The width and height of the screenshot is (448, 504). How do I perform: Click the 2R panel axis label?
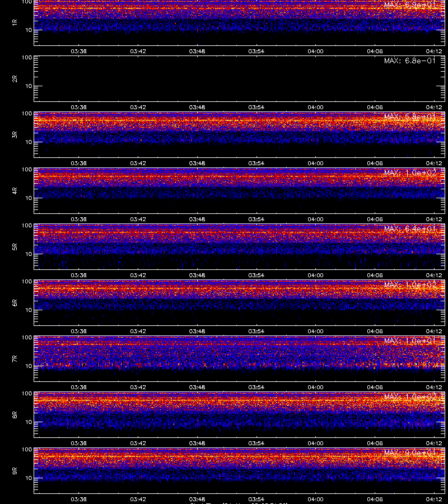point(15,79)
